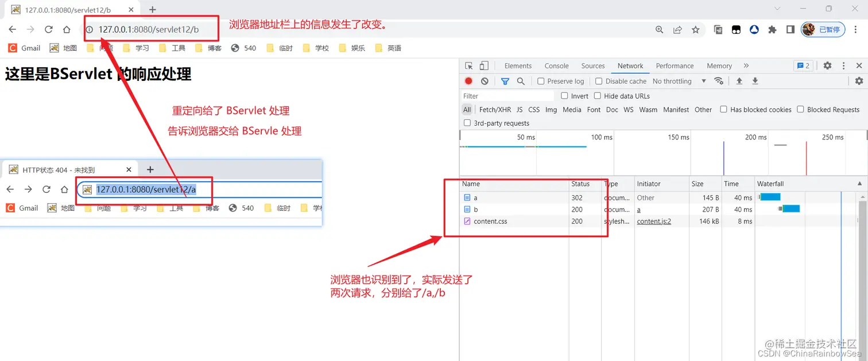868x361 pixels.
Task: Open the content.js:2 initiator link
Action: point(654,221)
